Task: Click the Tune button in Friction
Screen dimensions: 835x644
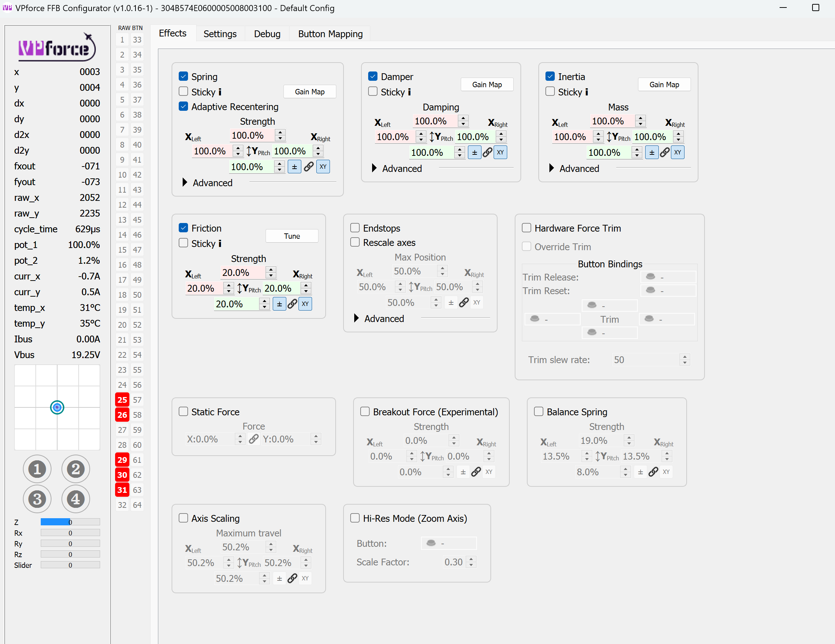Action: coord(292,236)
